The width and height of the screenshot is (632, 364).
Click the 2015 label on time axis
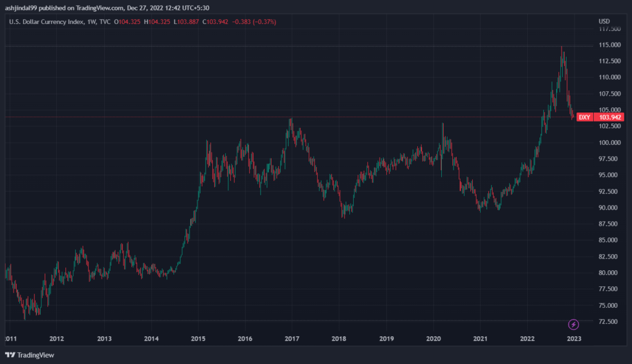pos(198,339)
